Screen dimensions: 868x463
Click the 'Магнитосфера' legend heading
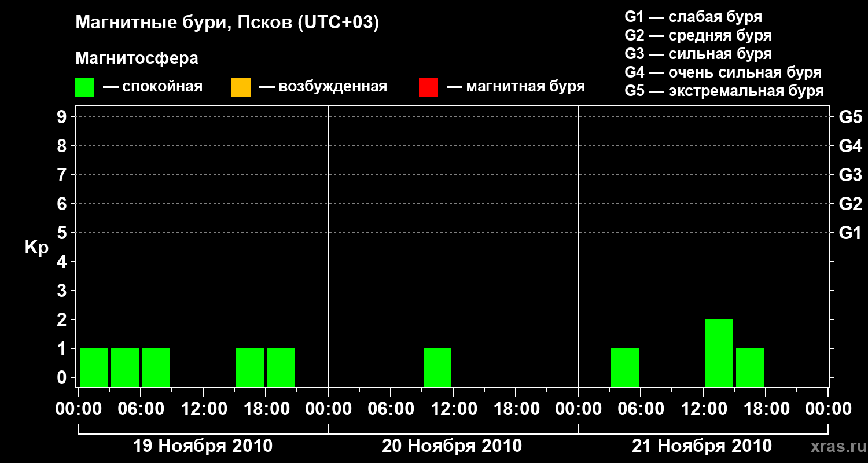(137, 58)
